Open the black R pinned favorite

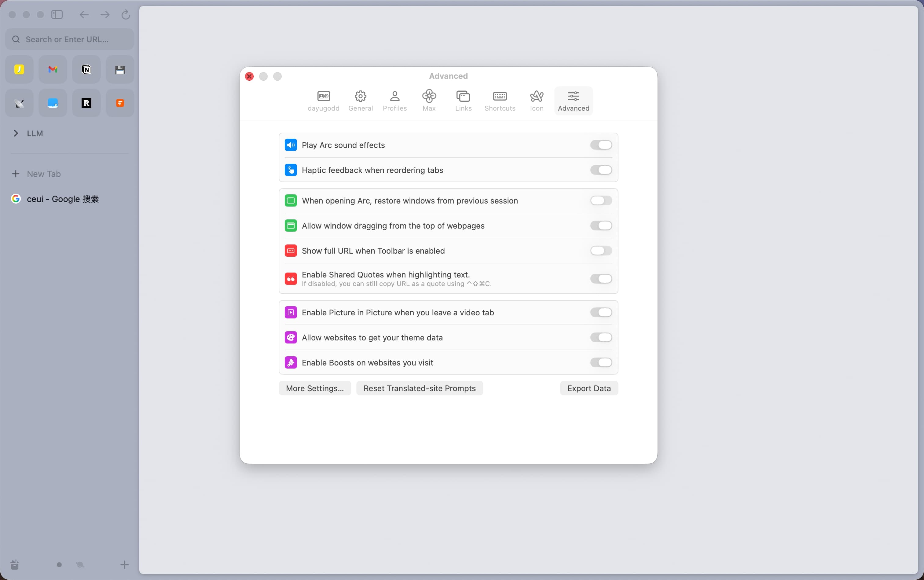tap(86, 103)
